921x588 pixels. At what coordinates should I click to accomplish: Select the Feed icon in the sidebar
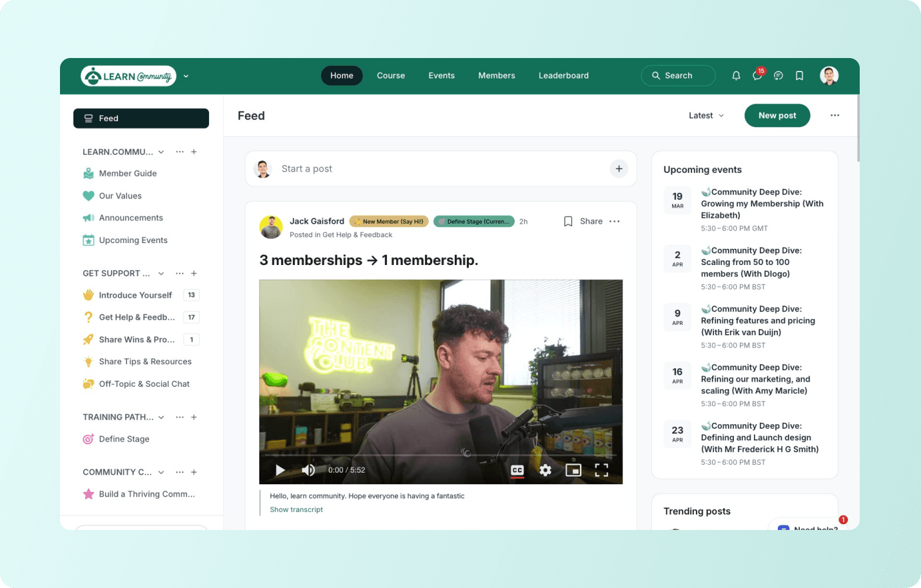[88, 118]
